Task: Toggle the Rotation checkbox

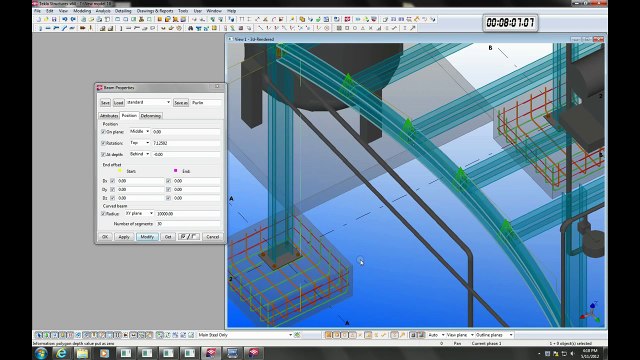Action: (x=103, y=143)
